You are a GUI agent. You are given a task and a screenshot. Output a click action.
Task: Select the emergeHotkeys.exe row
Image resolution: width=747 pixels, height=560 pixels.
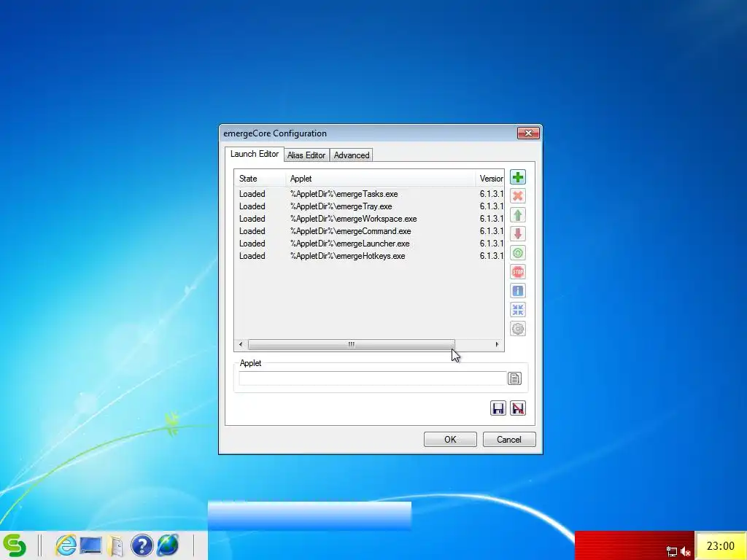(x=368, y=256)
